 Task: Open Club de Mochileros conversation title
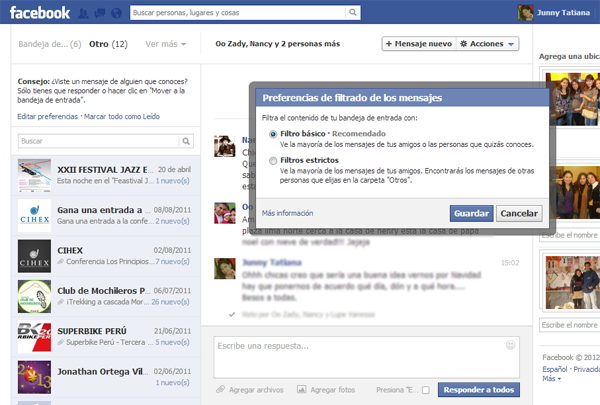[103, 291]
